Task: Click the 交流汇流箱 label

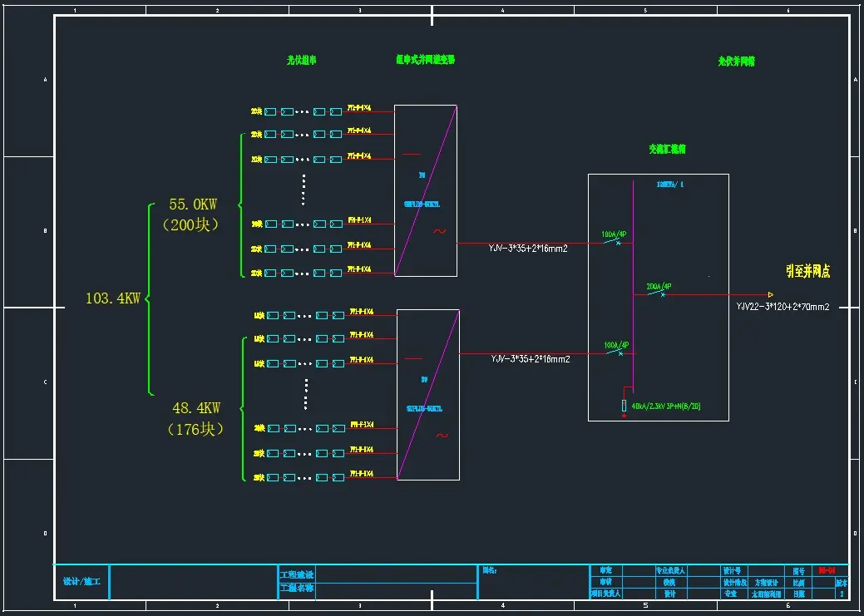Action: tap(667, 150)
